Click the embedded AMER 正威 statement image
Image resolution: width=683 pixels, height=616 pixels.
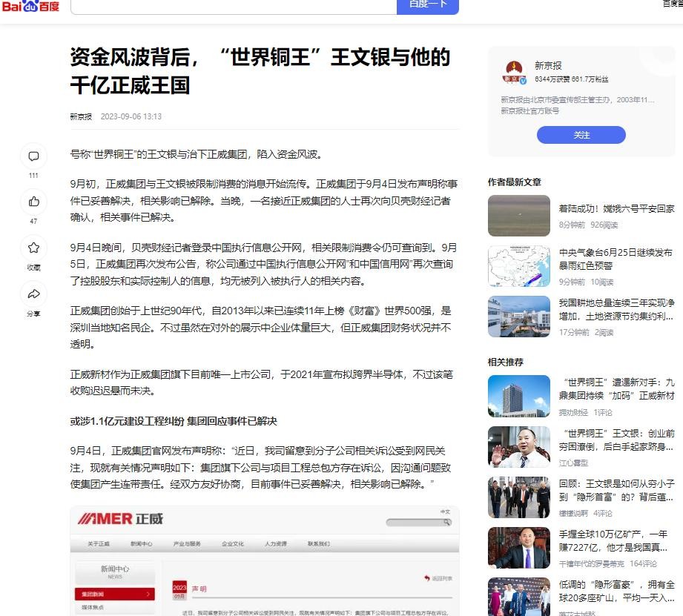tap(265, 561)
